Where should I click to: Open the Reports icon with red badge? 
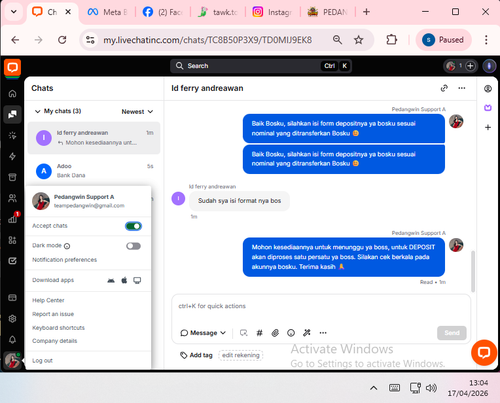click(x=13, y=218)
